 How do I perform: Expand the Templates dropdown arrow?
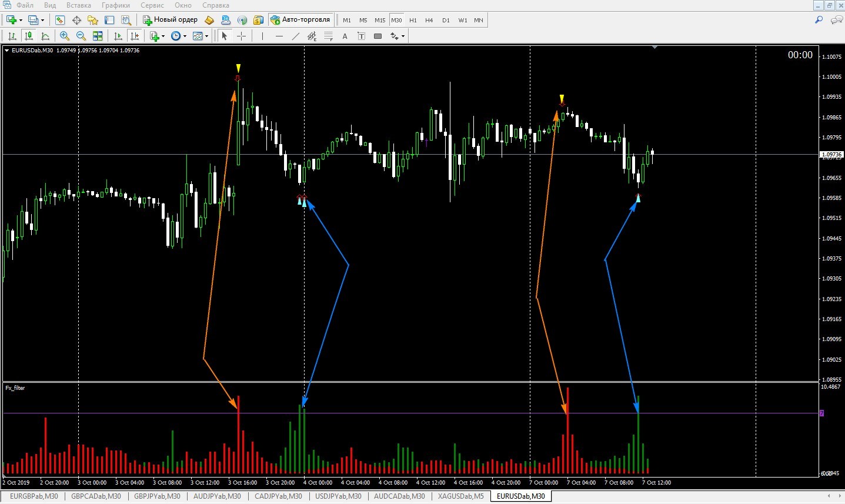pyautogui.click(x=206, y=36)
